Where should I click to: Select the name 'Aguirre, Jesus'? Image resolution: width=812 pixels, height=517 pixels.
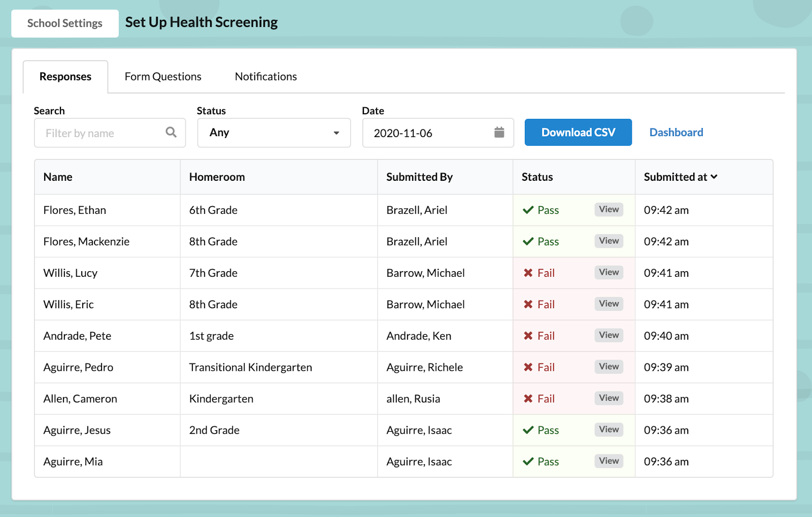coord(77,431)
